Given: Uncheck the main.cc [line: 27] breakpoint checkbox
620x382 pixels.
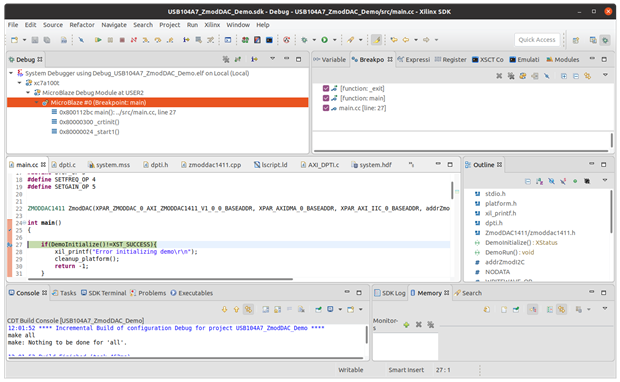Looking at the screenshot, I should [326, 108].
